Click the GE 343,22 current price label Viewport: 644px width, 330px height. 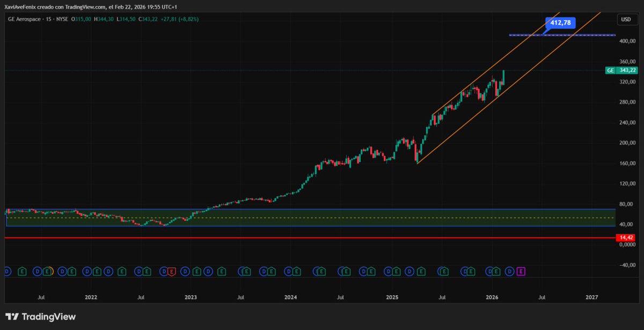621,70
